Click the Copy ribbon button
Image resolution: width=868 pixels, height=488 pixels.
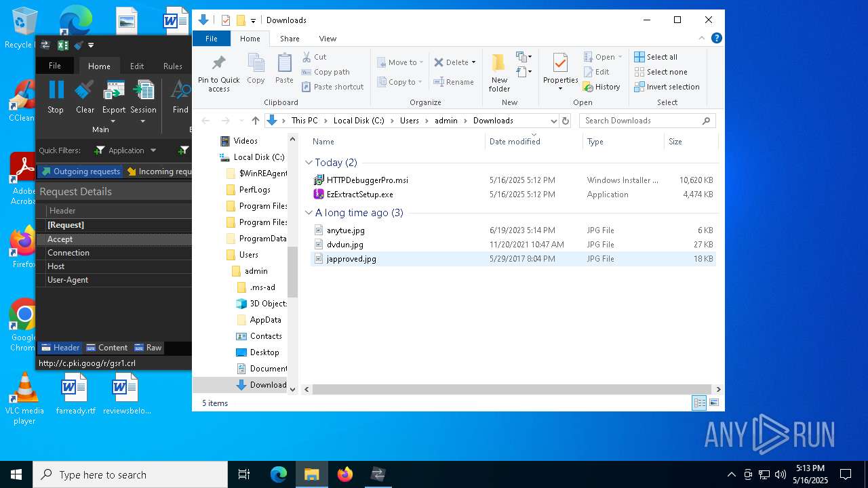pos(256,69)
